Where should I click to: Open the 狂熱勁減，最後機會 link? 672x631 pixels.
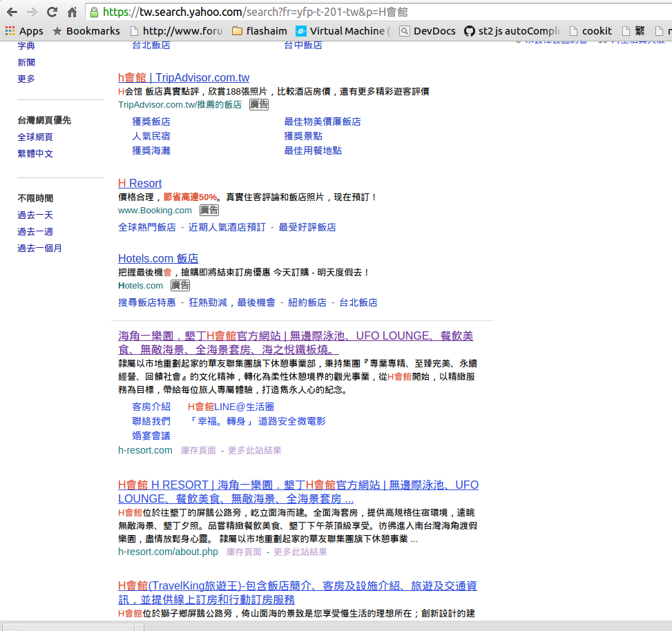[232, 303]
